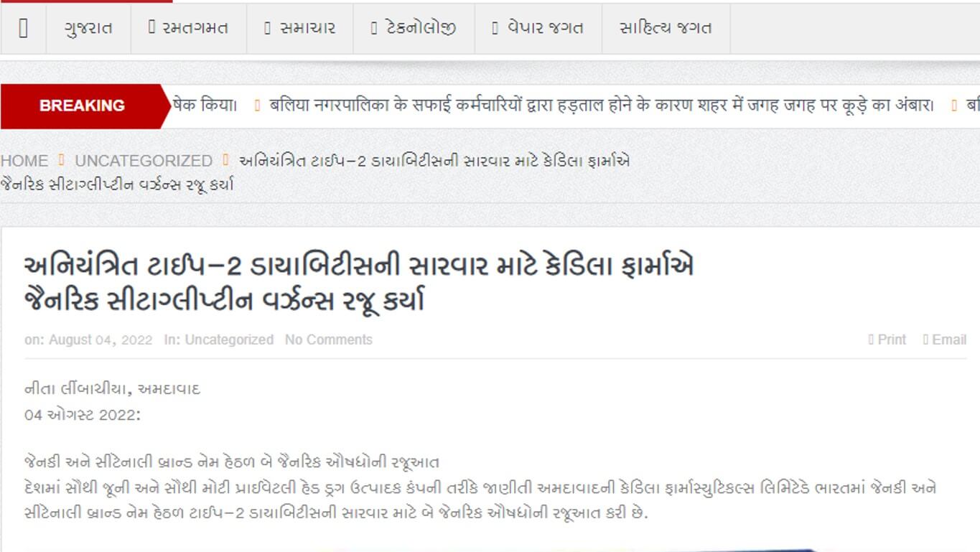Open UNCATEGORIZED breadcrumb link
Screen dimensions: 980x552
(144, 161)
